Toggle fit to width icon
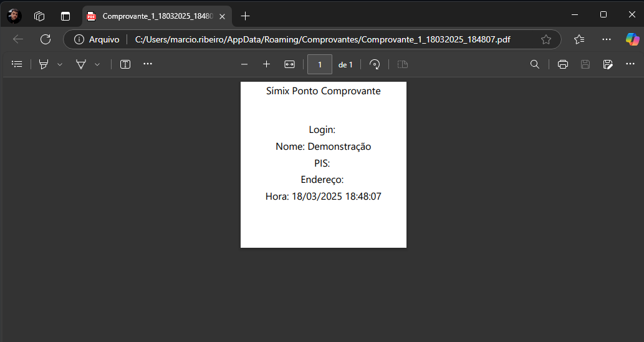The width and height of the screenshot is (644, 342). tap(289, 64)
